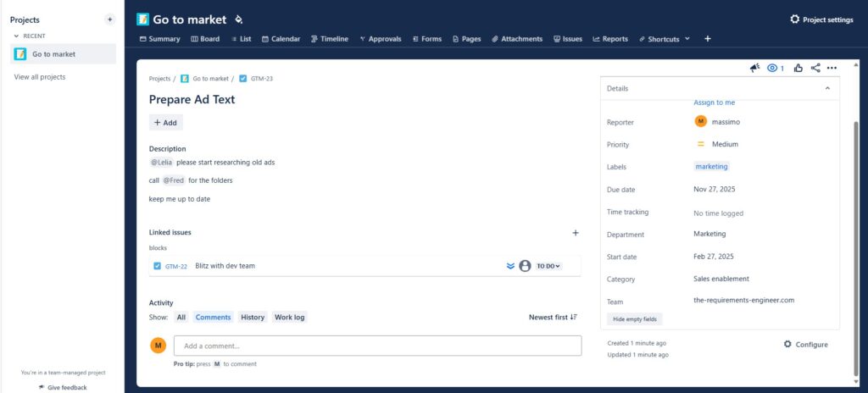Toggle the Newest first sort order
This screenshot has width=868, height=393.
click(553, 318)
